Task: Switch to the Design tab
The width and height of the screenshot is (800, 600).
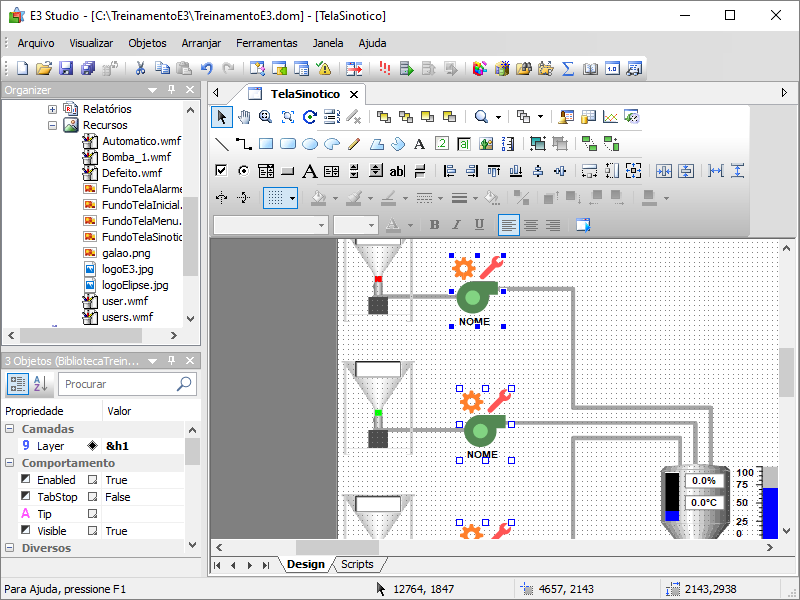Action: pos(306,564)
